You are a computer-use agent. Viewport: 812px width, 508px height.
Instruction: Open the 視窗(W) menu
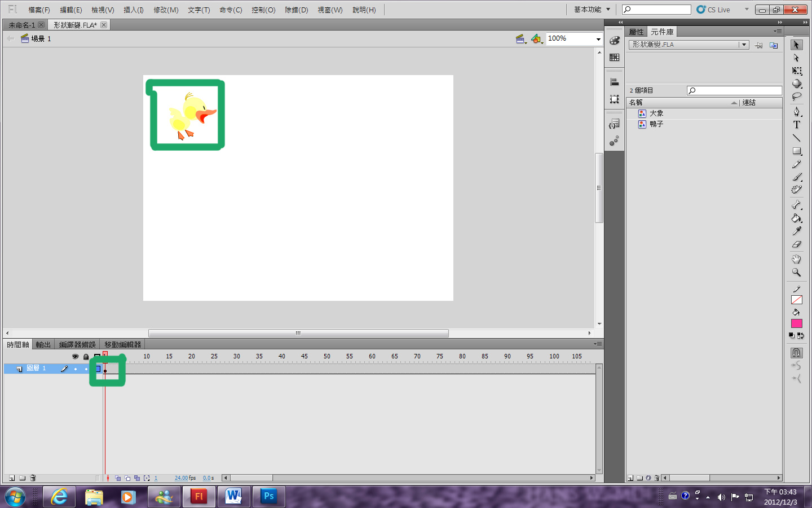pyautogui.click(x=330, y=10)
